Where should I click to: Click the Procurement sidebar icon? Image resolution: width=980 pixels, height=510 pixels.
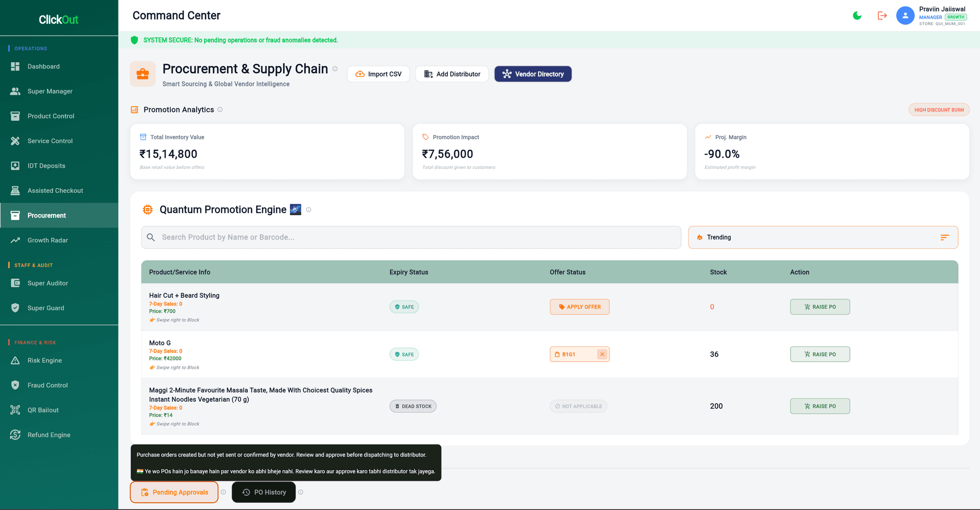tap(15, 215)
